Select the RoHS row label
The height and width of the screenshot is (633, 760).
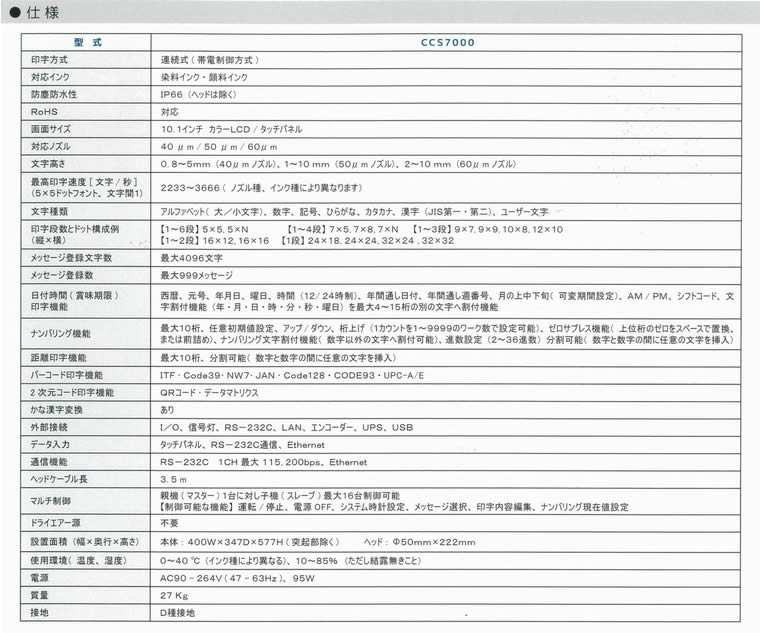click(44, 112)
